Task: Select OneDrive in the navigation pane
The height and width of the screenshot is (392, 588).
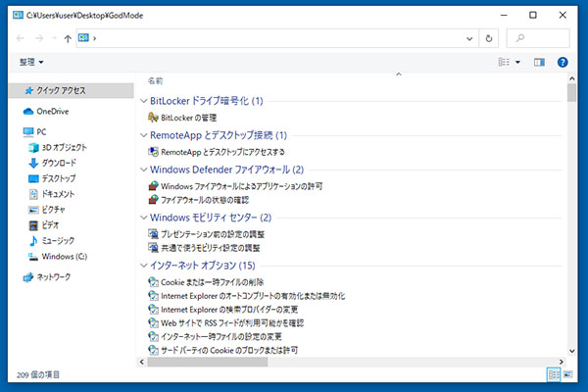Action: [x=53, y=111]
